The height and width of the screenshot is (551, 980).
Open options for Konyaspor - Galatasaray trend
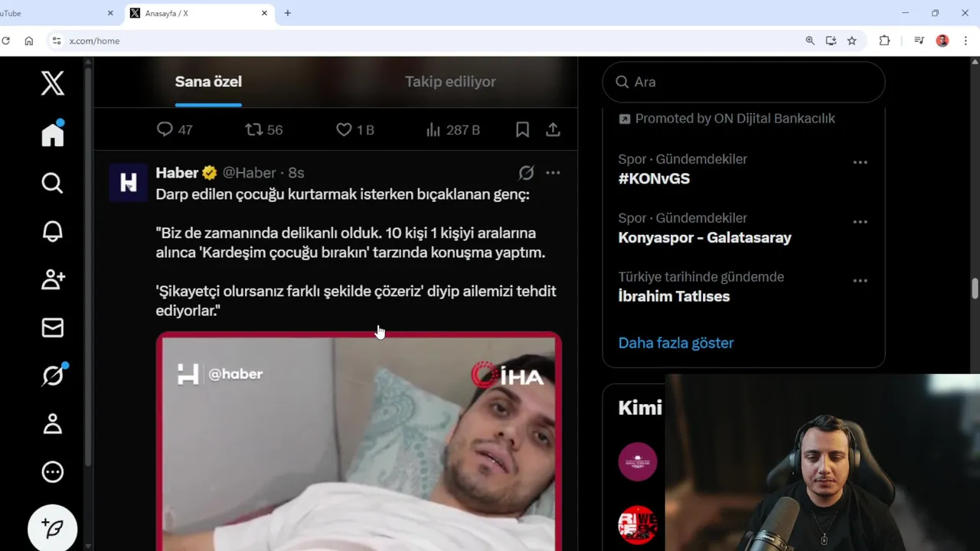coord(860,222)
